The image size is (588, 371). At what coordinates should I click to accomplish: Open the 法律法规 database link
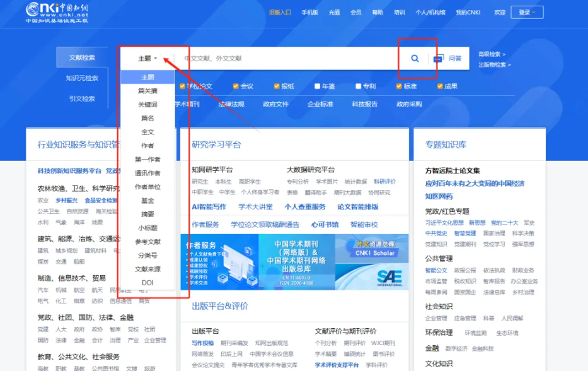(231, 104)
